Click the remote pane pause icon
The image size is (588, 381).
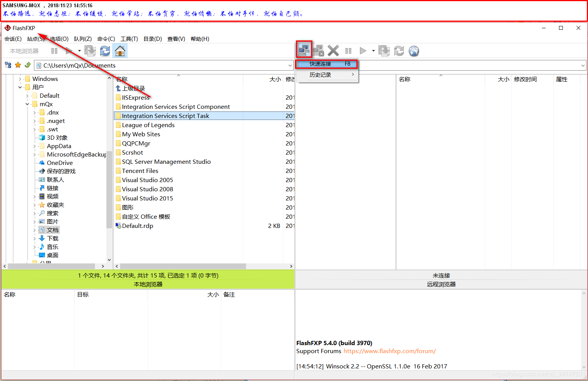[x=348, y=51]
